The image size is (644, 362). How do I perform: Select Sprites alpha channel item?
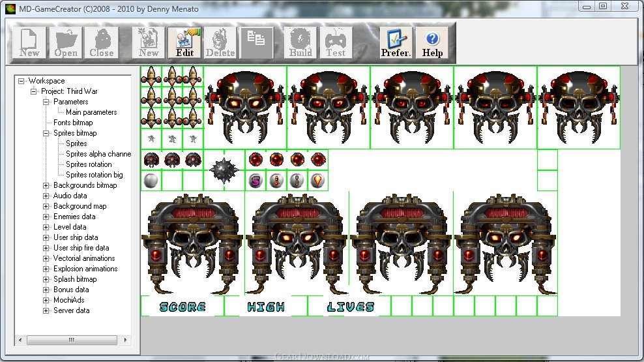click(x=98, y=154)
